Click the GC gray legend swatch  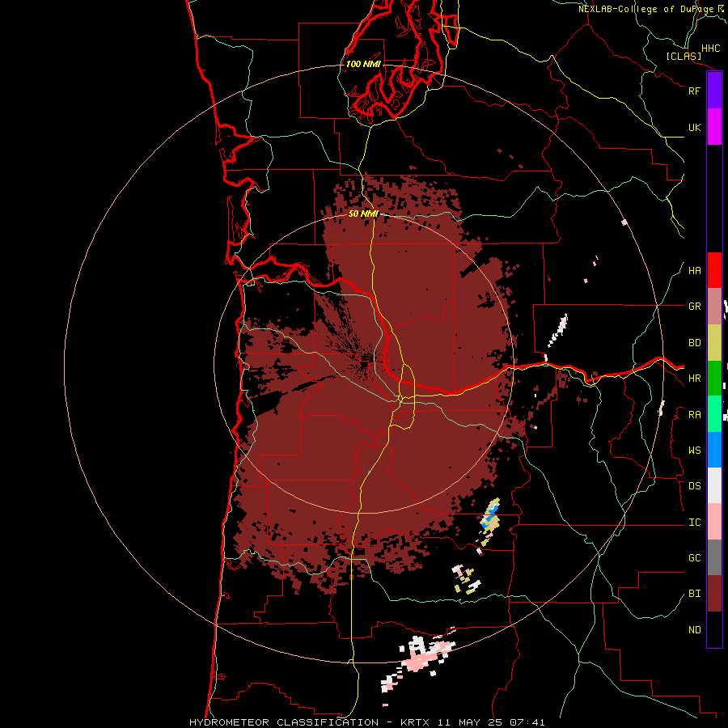(714, 557)
